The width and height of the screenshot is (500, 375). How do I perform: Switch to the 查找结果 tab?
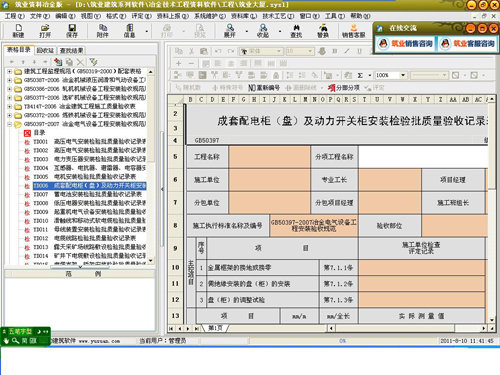[72, 50]
